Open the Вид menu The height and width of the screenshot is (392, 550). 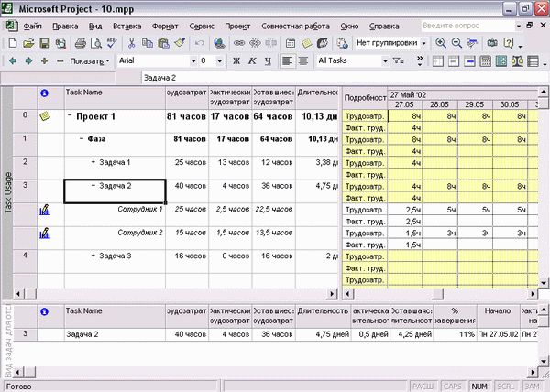coord(95,27)
